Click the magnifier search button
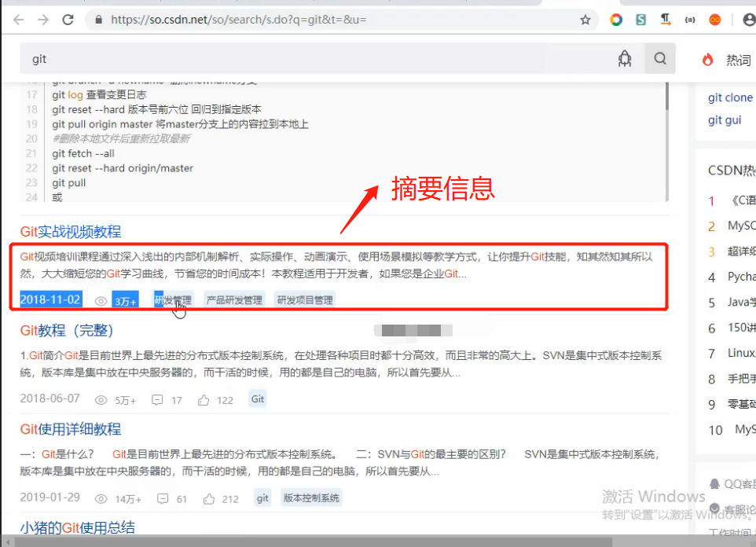This screenshot has width=756, height=547. tap(660, 59)
